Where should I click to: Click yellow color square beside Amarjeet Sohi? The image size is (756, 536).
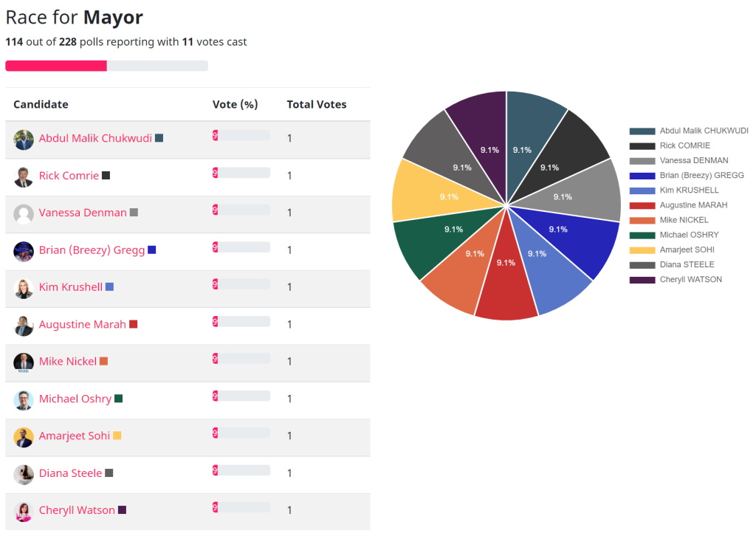(x=117, y=436)
